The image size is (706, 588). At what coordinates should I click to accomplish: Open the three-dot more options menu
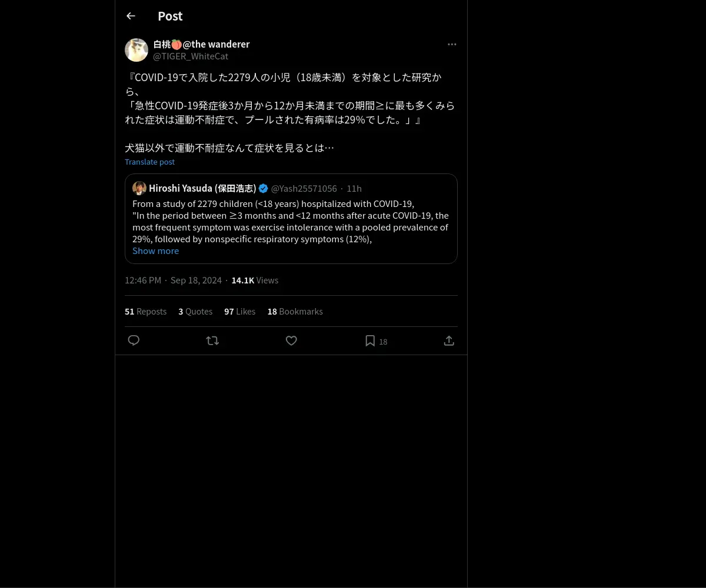452,44
